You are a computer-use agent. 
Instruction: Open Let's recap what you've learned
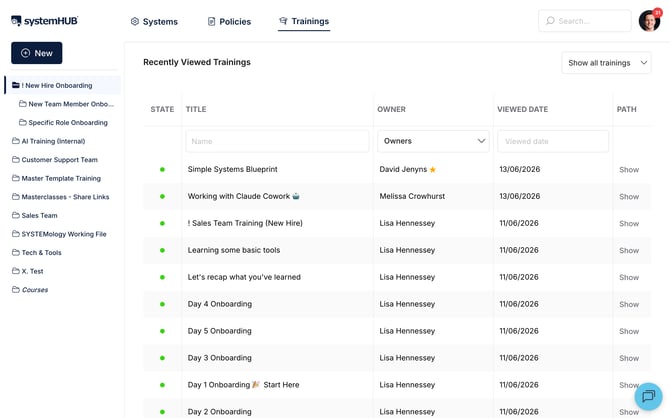[244, 277]
